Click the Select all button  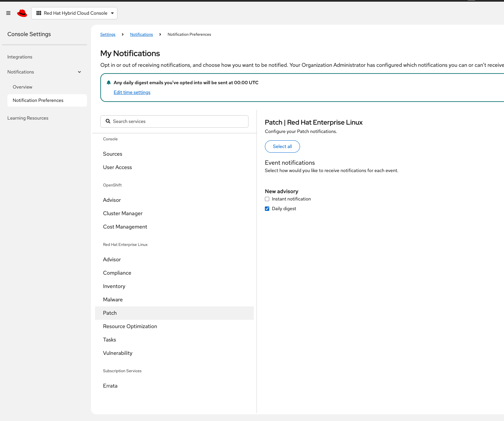(x=282, y=146)
